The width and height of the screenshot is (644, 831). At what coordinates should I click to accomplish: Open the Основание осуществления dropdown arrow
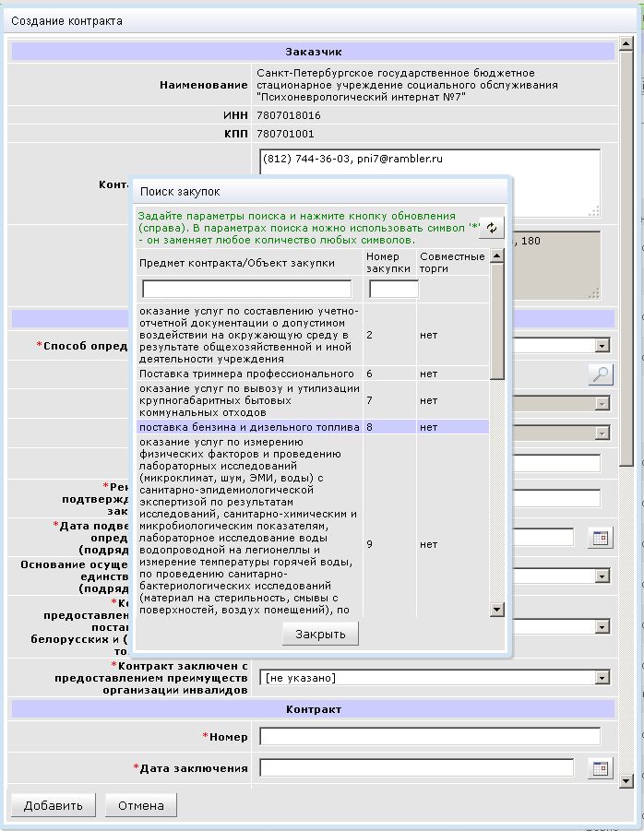pyautogui.click(x=602, y=576)
